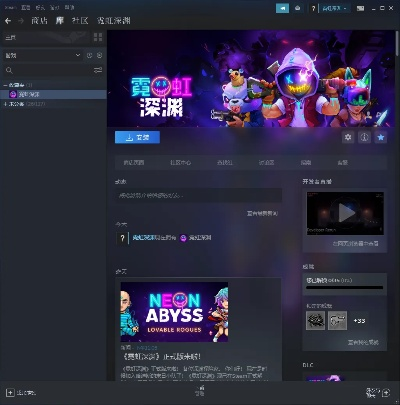Click the library home button in sidebar
400x405 pixels.
click(x=46, y=38)
